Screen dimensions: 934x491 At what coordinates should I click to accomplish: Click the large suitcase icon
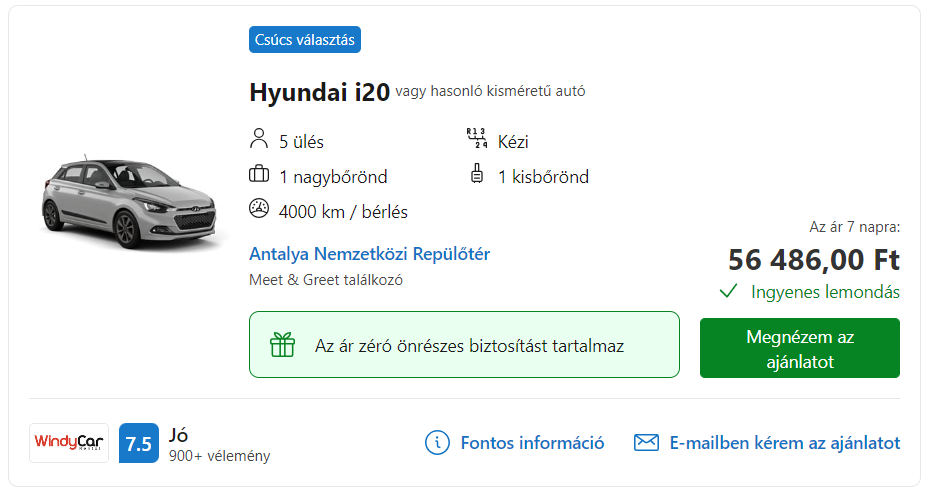(x=259, y=175)
